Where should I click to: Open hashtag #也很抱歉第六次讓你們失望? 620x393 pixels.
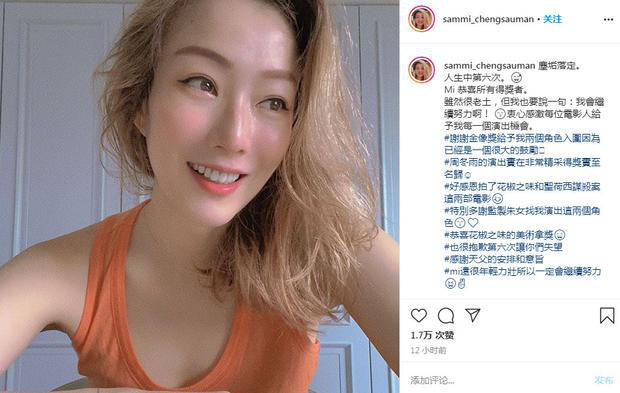pyautogui.click(x=503, y=248)
